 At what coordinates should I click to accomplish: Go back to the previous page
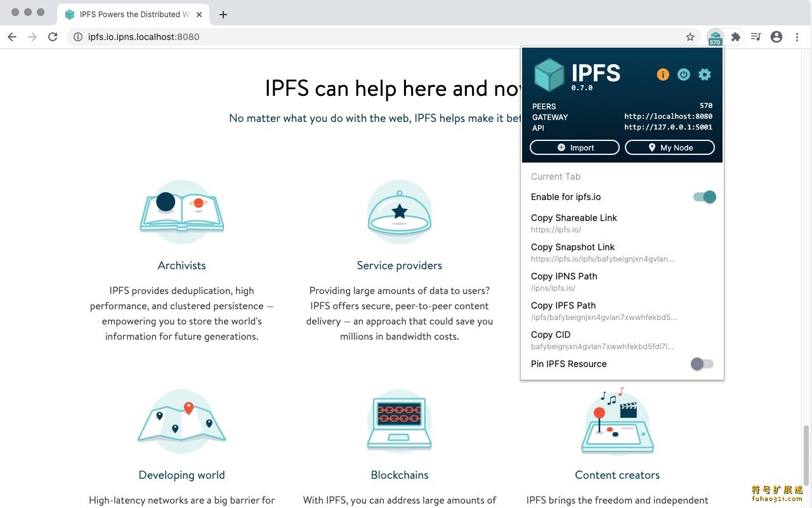click(x=12, y=37)
